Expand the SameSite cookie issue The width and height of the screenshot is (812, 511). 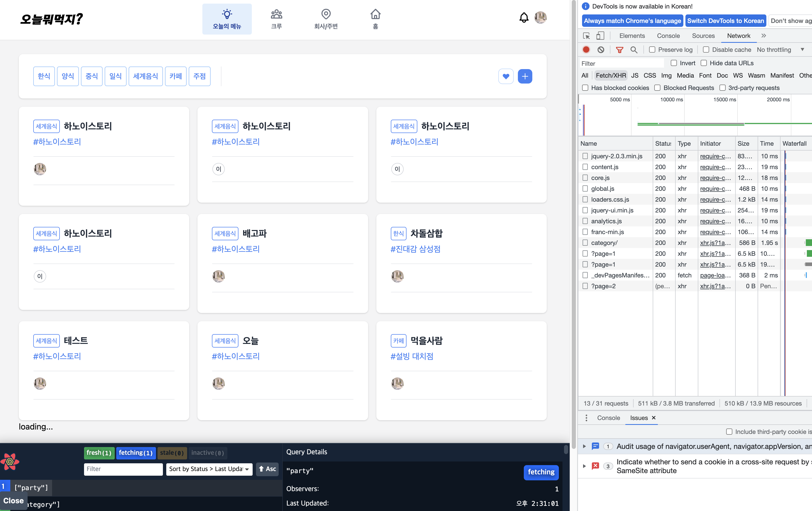pos(584,466)
